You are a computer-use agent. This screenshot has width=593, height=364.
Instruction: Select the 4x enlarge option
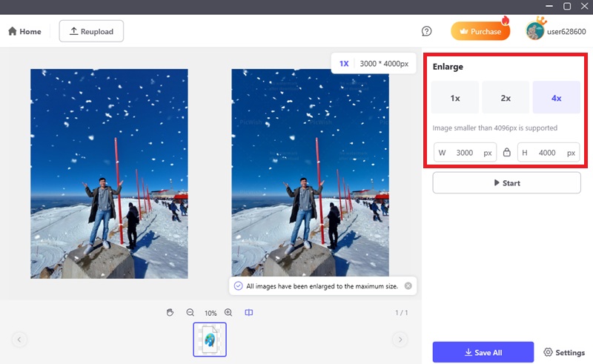pos(557,98)
